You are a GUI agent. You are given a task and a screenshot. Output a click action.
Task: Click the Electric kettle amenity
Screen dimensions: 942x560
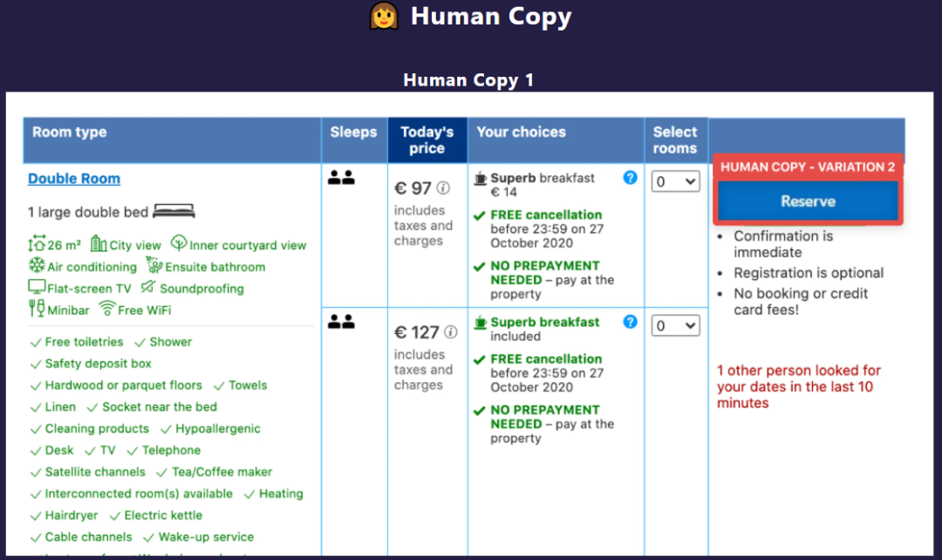163,515
